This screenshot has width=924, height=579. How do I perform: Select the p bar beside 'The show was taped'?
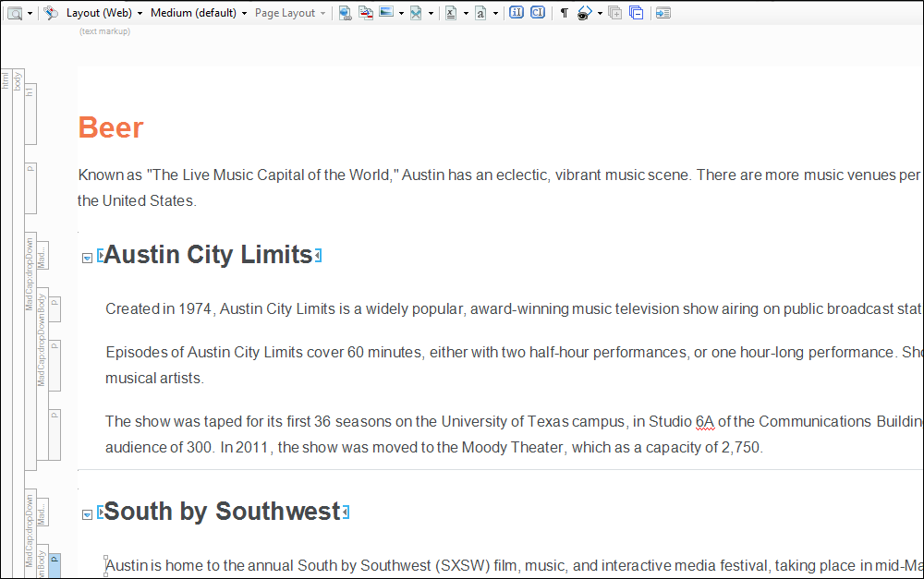[55, 435]
